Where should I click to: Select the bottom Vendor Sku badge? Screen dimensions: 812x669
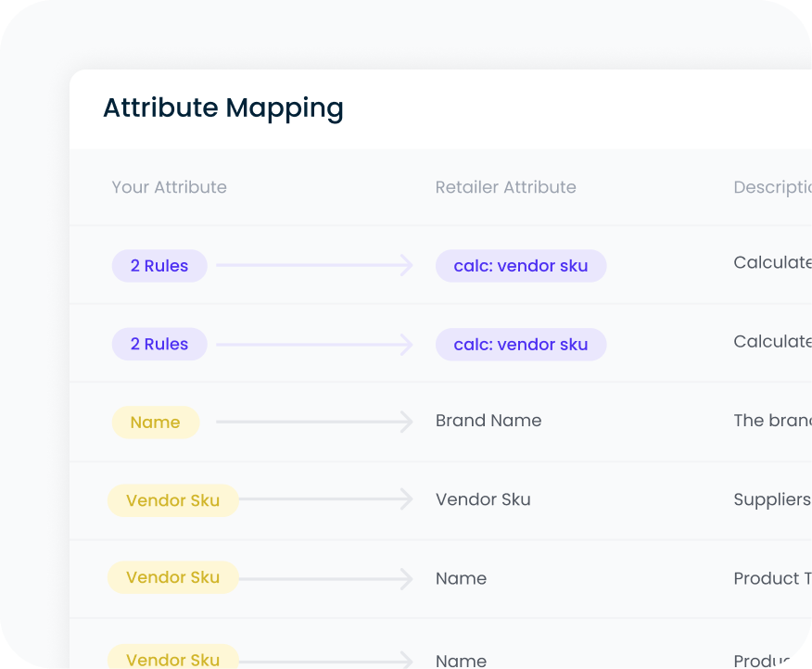[x=172, y=657]
